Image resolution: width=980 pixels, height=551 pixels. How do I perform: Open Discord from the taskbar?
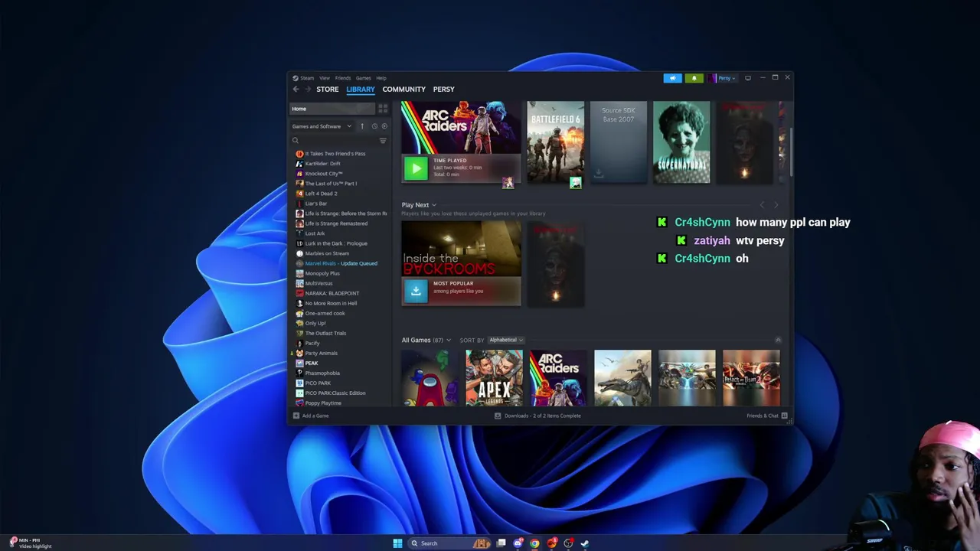coord(518,543)
